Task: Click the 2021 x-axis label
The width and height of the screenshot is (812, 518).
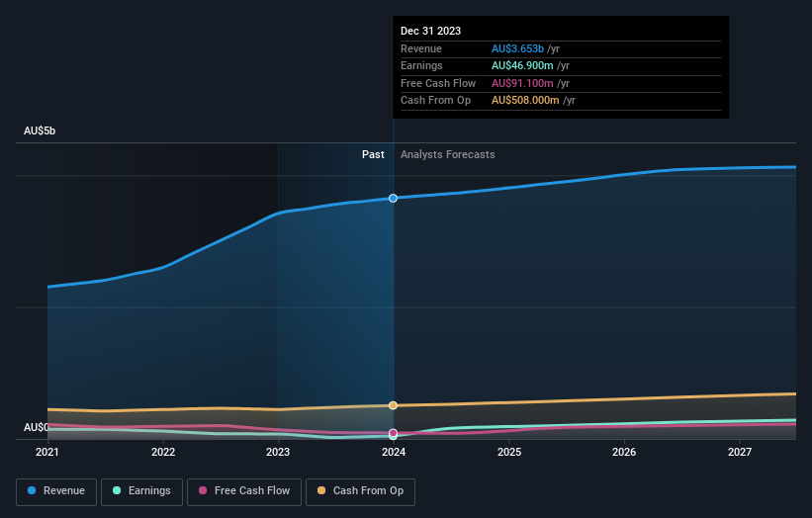Action: 47,452
